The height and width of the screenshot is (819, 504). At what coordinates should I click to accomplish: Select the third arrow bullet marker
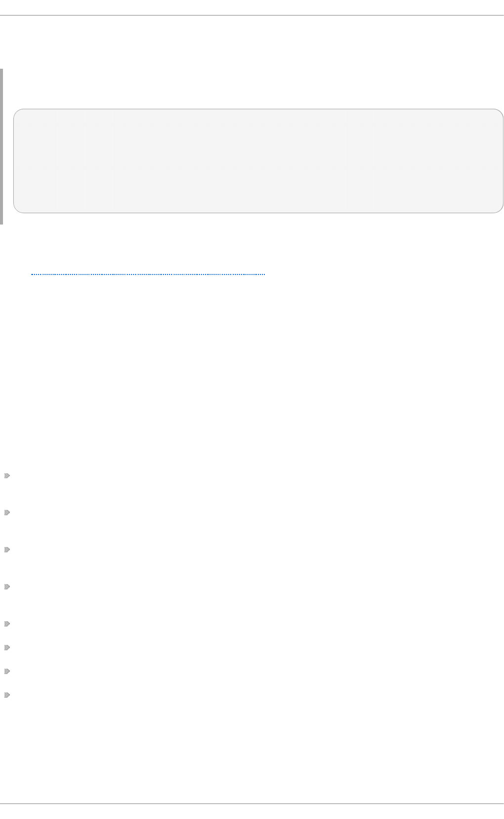click(7, 550)
